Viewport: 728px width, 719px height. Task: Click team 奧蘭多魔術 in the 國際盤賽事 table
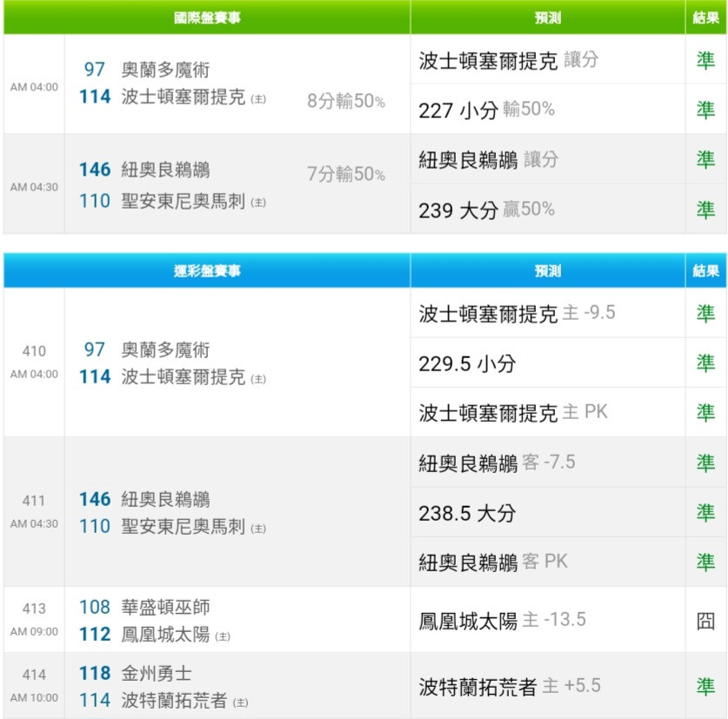click(166, 70)
